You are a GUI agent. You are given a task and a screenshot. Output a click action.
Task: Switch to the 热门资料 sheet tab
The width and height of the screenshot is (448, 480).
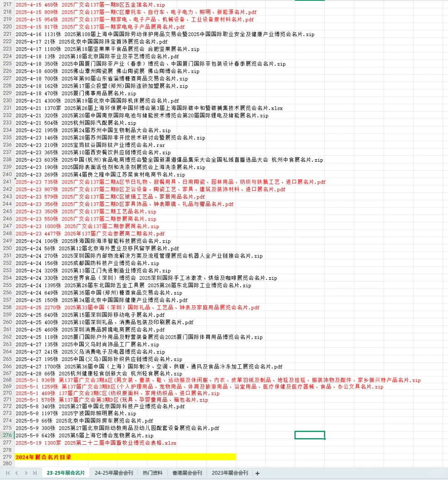pyautogui.click(x=153, y=473)
